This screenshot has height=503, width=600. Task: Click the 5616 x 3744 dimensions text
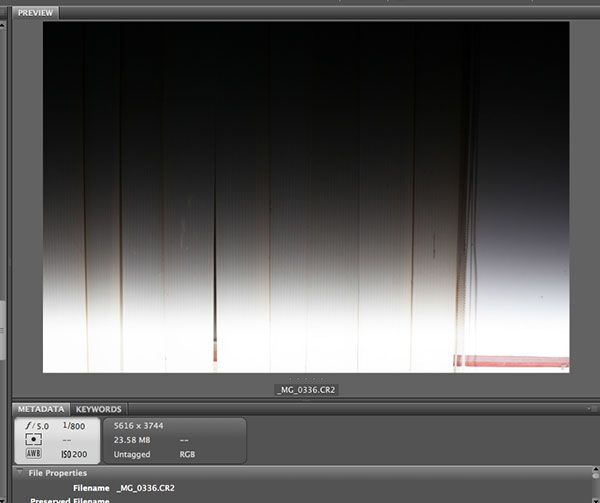click(139, 426)
